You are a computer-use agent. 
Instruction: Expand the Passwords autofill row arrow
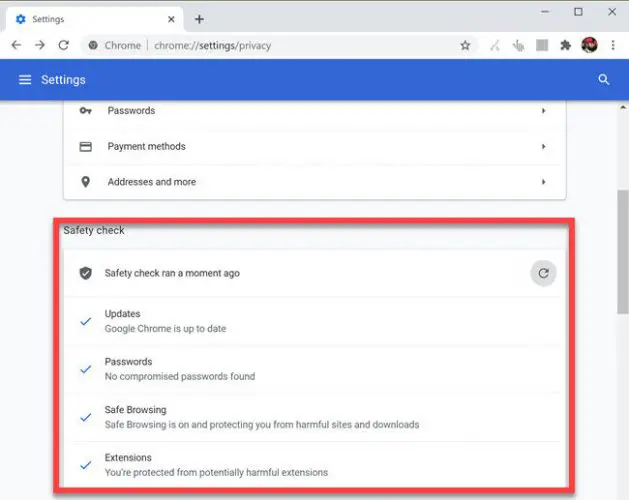(544, 110)
